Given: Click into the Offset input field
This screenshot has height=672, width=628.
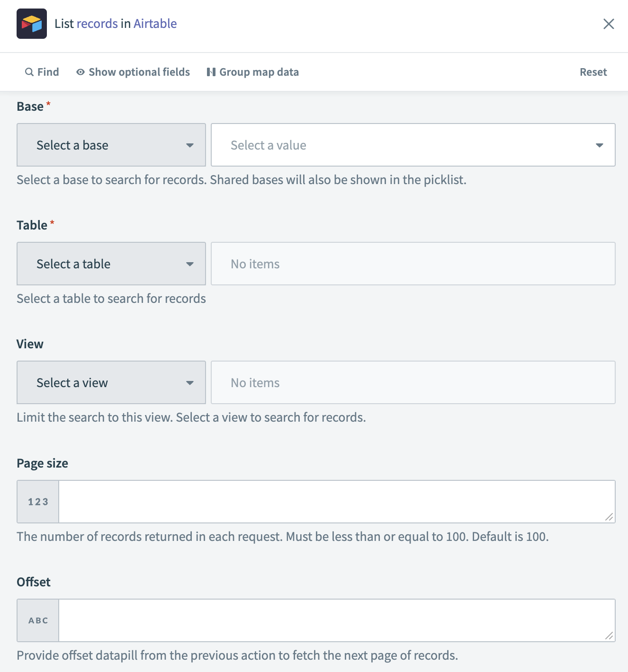Looking at the screenshot, I should 332,620.
